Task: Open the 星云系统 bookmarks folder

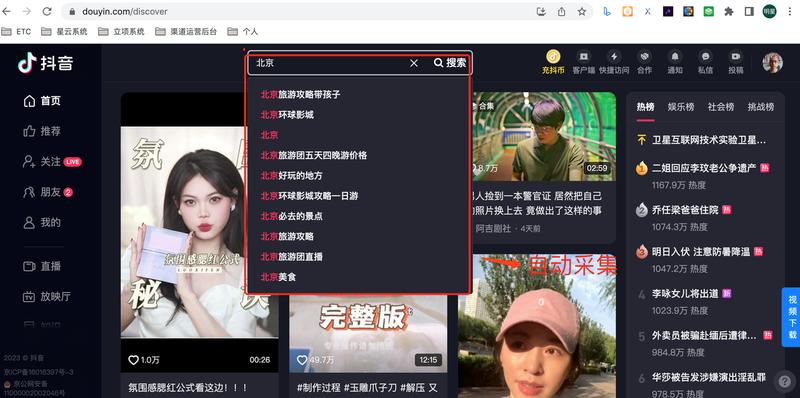Action: pos(64,32)
